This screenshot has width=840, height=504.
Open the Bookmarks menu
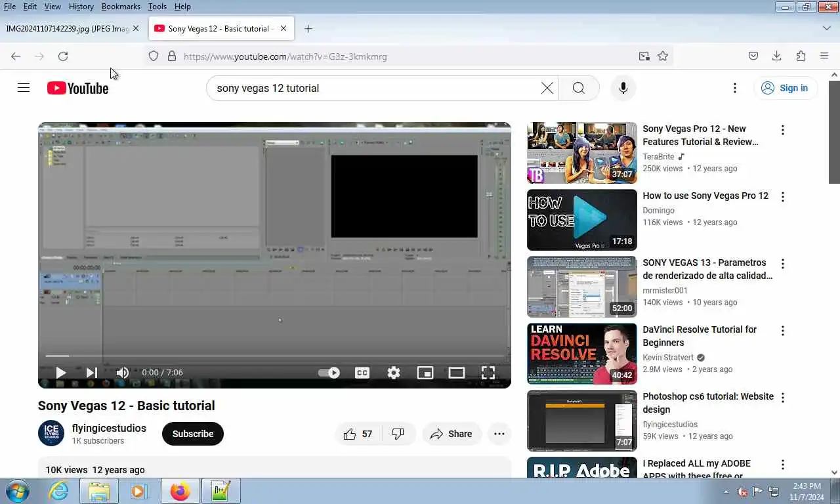coord(121,7)
